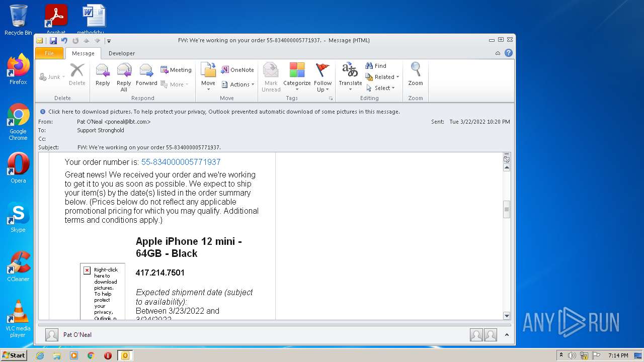
Task: Expand the People Pane caret
Action: click(507, 335)
